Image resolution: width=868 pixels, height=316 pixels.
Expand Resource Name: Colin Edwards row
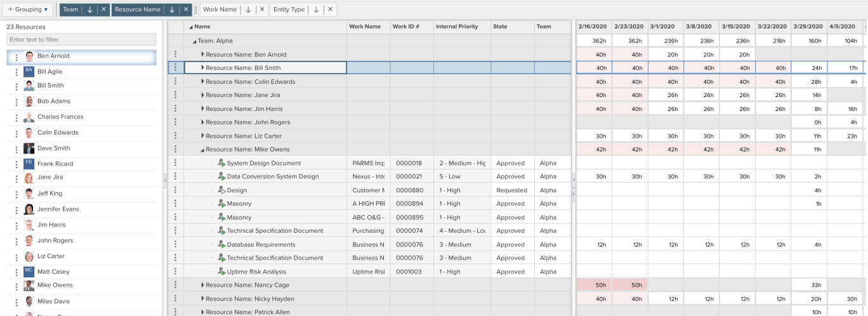tap(203, 81)
